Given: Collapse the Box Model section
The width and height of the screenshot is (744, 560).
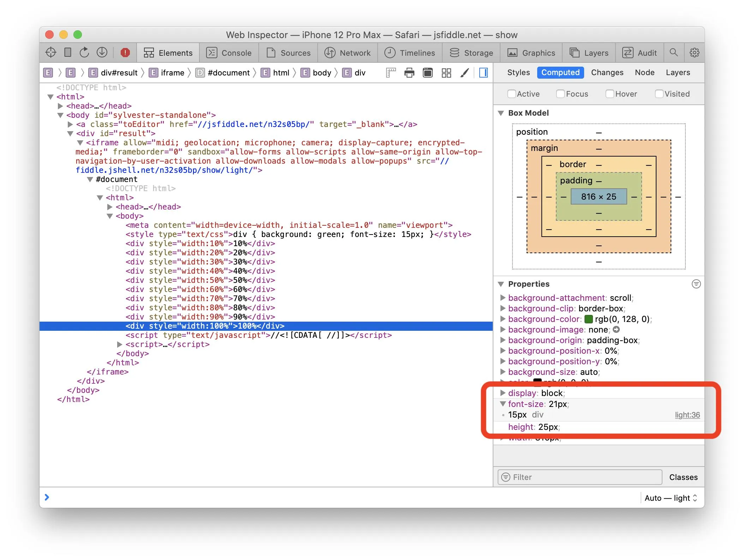Looking at the screenshot, I should click(501, 113).
